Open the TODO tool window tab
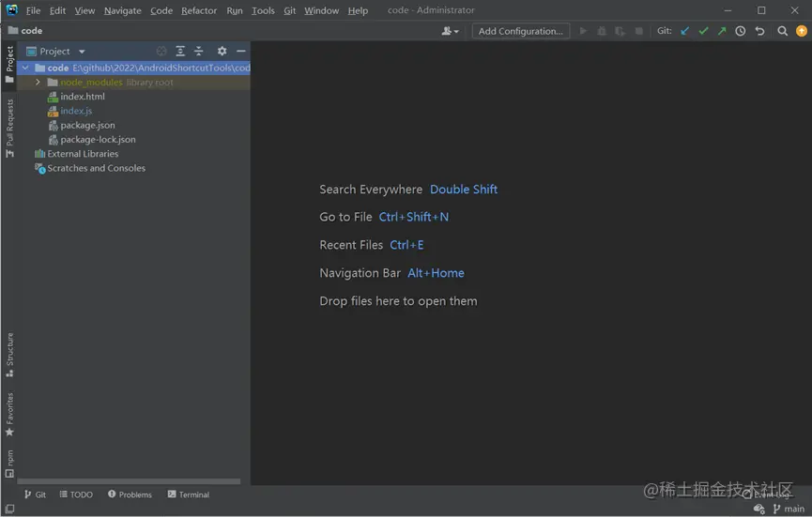The image size is (812, 517). (x=76, y=494)
